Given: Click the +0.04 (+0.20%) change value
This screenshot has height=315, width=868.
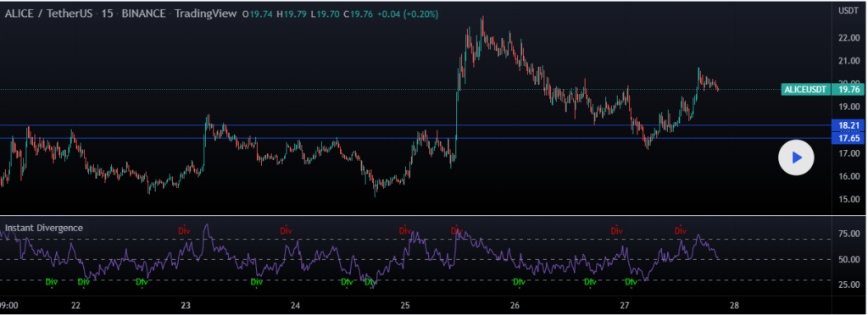Looking at the screenshot, I should point(408,15).
